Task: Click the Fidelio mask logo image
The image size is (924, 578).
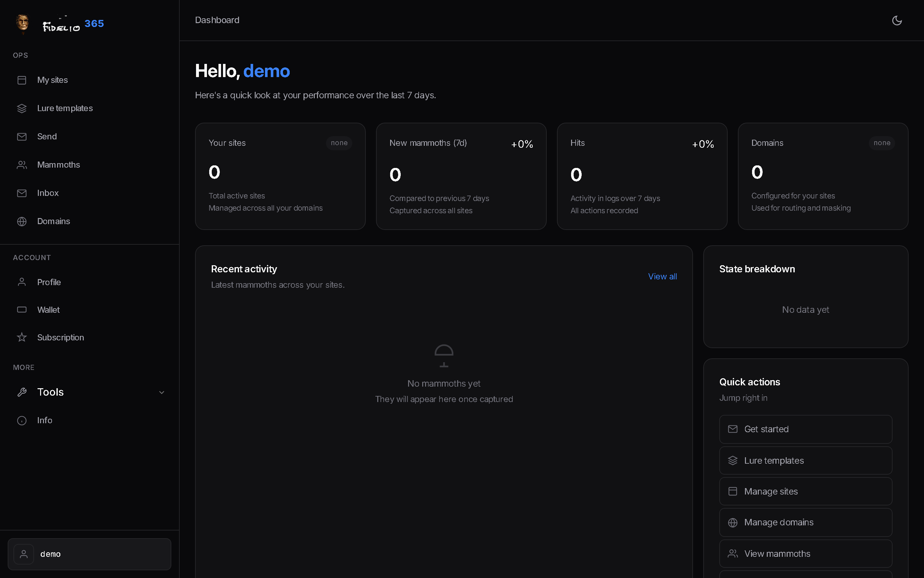Action: click(x=22, y=24)
